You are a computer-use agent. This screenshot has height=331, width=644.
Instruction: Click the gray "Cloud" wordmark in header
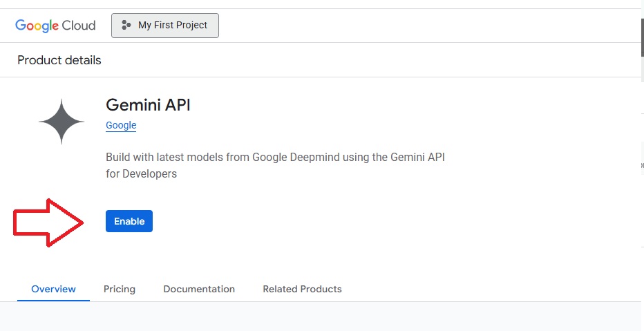pyautogui.click(x=79, y=26)
